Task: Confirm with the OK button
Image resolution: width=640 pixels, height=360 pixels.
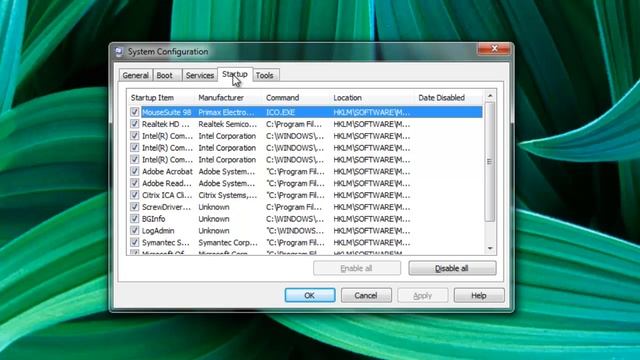Action: [x=310, y=295]
